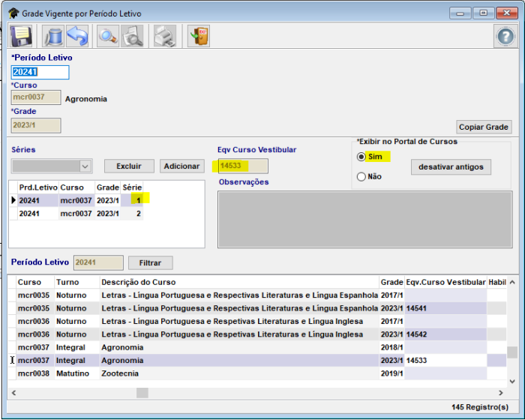The height and width of the screenshot is (420, 525).
Task: Click the exit door icon
Action: click(x=198, y=36)
